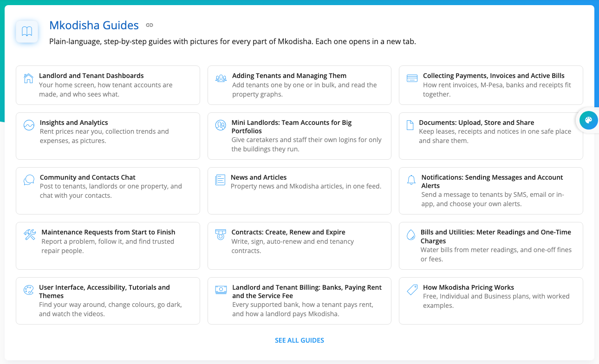Click the file icon on Documents guide
The width and height of the screenshot is (599, 364).
(410, 125)
